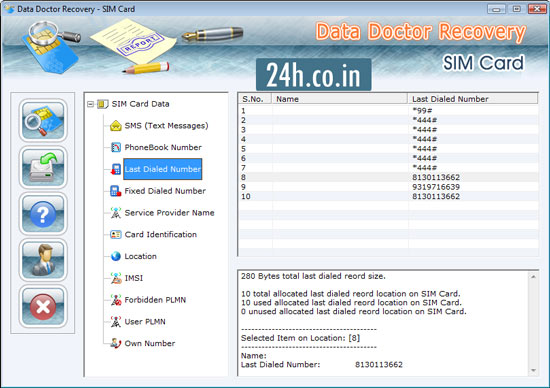The height and width of the screenshot is (388, 550).
Task: Select Forbidden PLMN tree item
Action: point(155,300)
